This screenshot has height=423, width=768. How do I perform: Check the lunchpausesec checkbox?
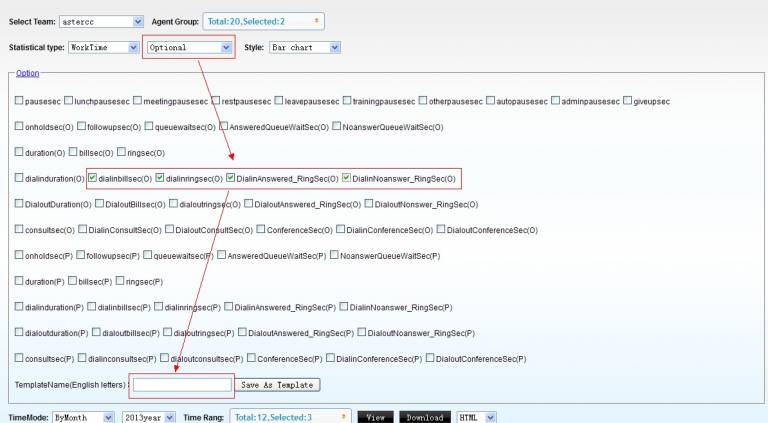(x=68, y=100)
